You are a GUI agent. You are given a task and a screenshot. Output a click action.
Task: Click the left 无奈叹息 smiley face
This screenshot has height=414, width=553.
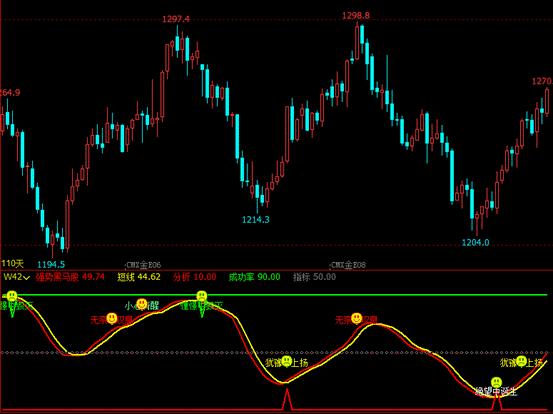point(112,318)
